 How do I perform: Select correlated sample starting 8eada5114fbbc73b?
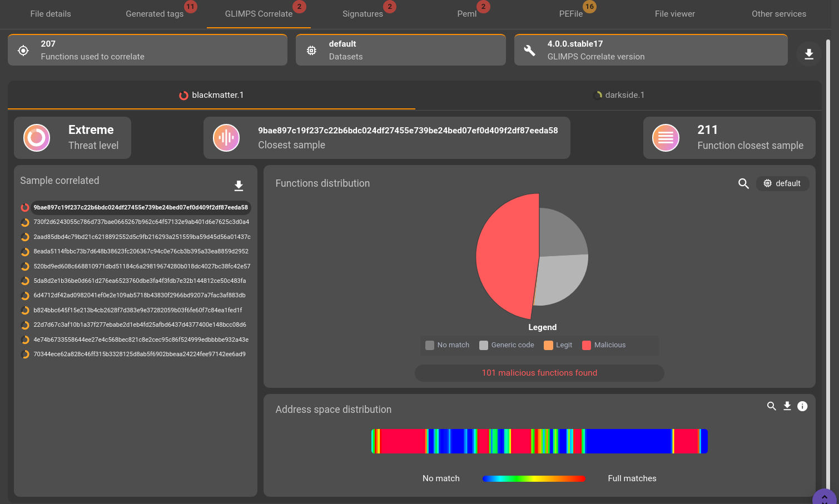point(141,251)
